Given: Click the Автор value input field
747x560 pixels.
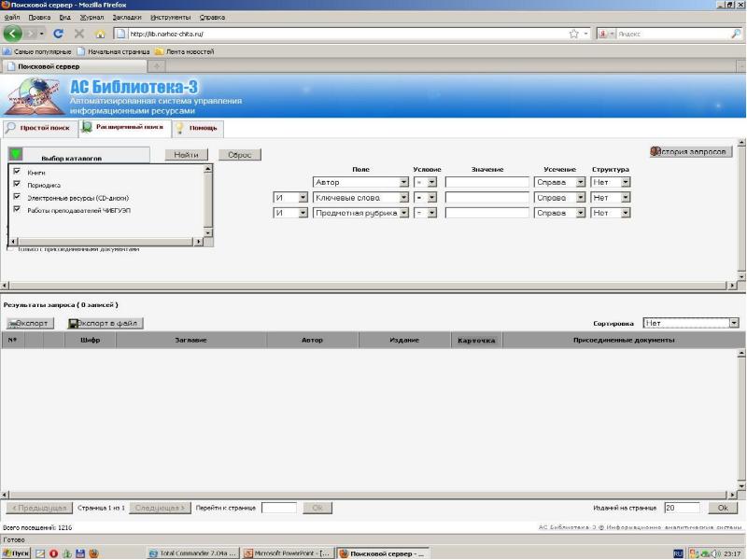Looking at the screenshot, I should 486,182.
